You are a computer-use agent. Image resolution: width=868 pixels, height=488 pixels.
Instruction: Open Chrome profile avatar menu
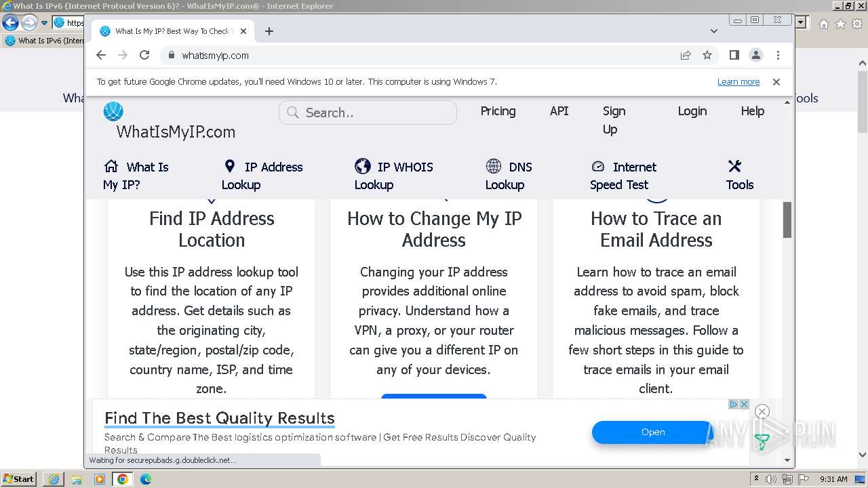755,56
